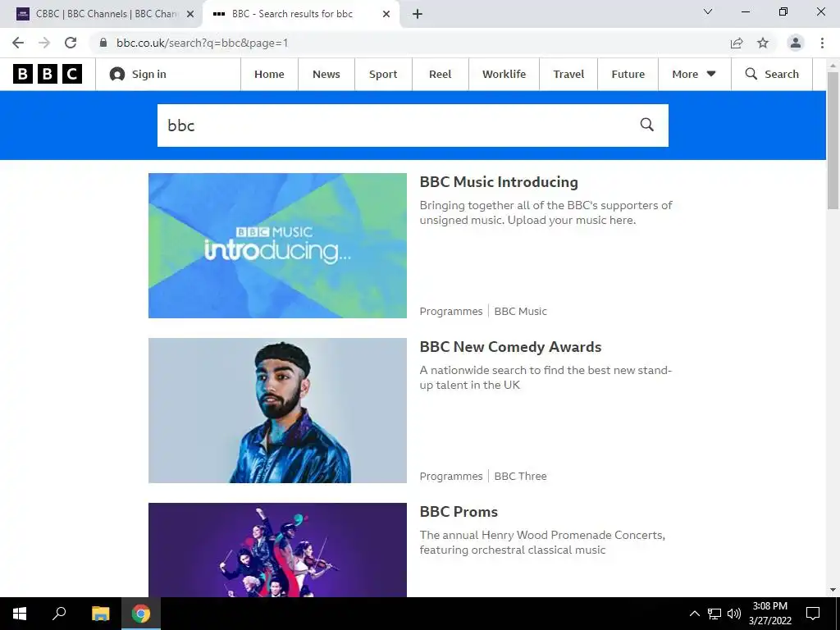Open the Chrome profile avatar icon

[x=796, y=43]
